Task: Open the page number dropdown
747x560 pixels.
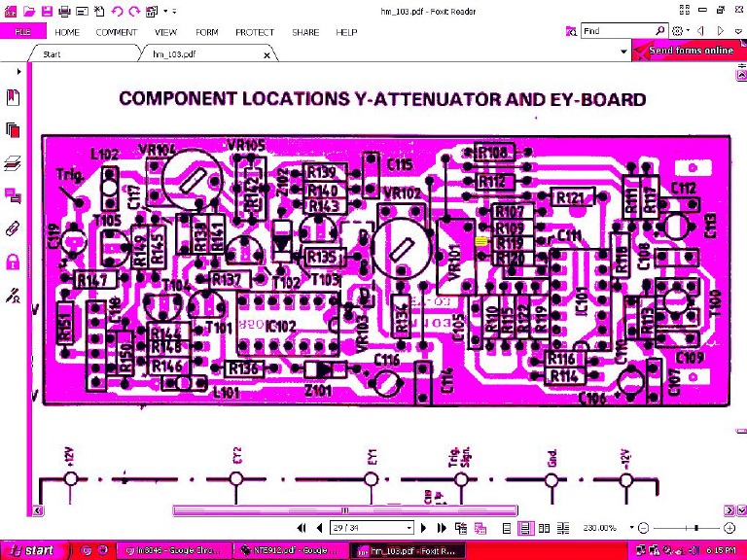Action: click(x=408, y=528)
